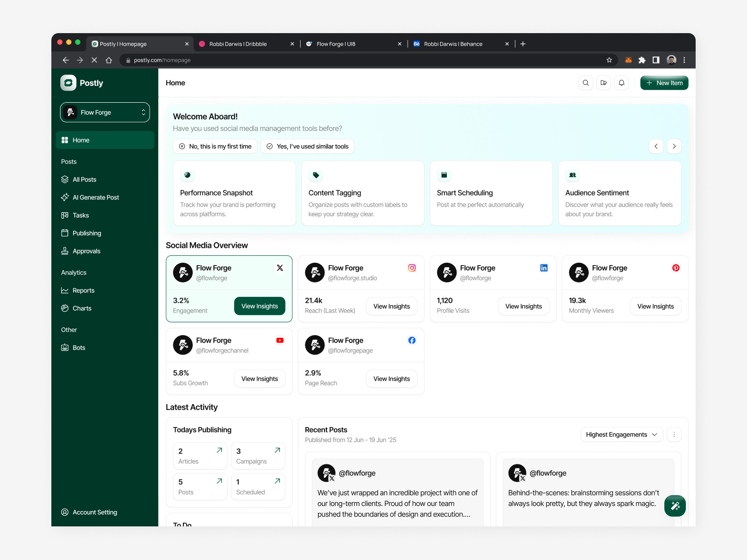Screen dimensions: 747x560
Task: View Insights for Instagram reach
Action: tap(391, 306)
